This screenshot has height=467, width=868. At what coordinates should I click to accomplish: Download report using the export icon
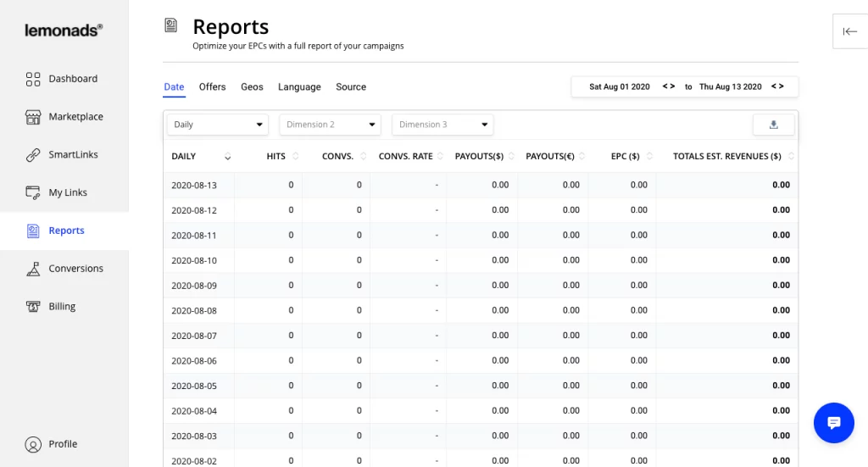pos(773,125)
